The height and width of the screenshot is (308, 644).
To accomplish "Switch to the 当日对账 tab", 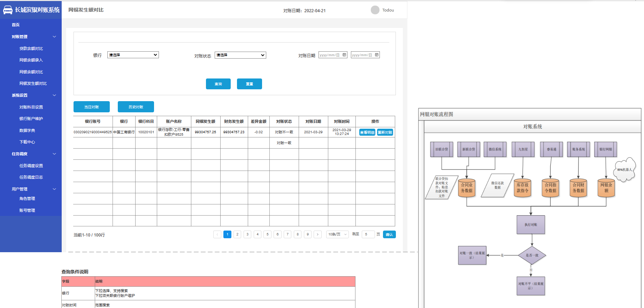I will point(92,107).
